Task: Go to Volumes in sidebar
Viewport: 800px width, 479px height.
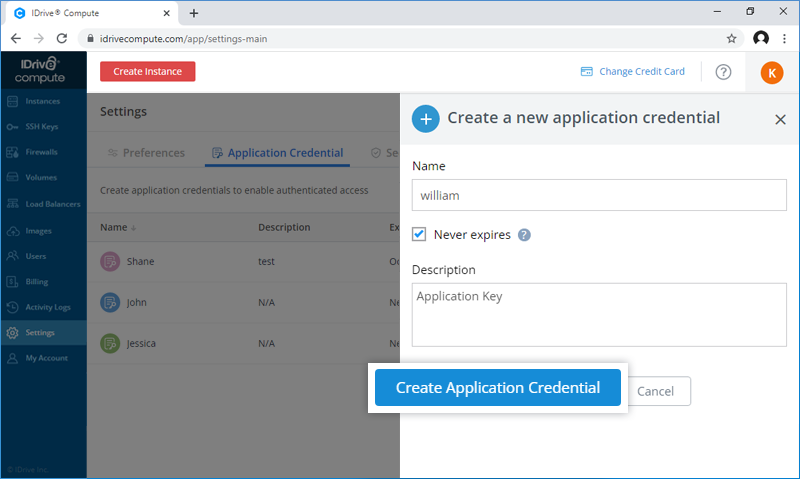Action: [x=43, y=178]
